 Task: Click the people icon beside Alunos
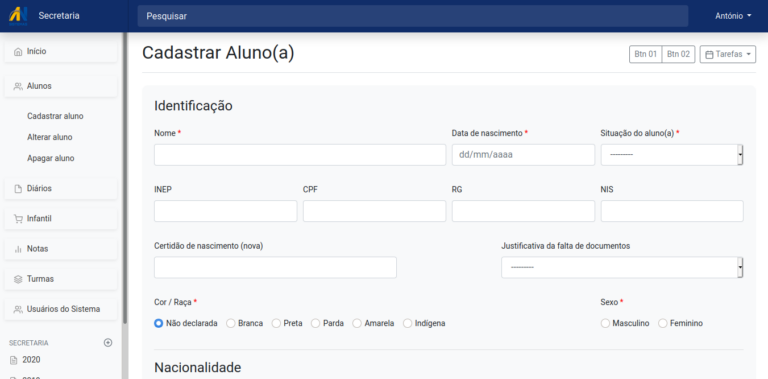pyautogui.click(x=18, y=86)
